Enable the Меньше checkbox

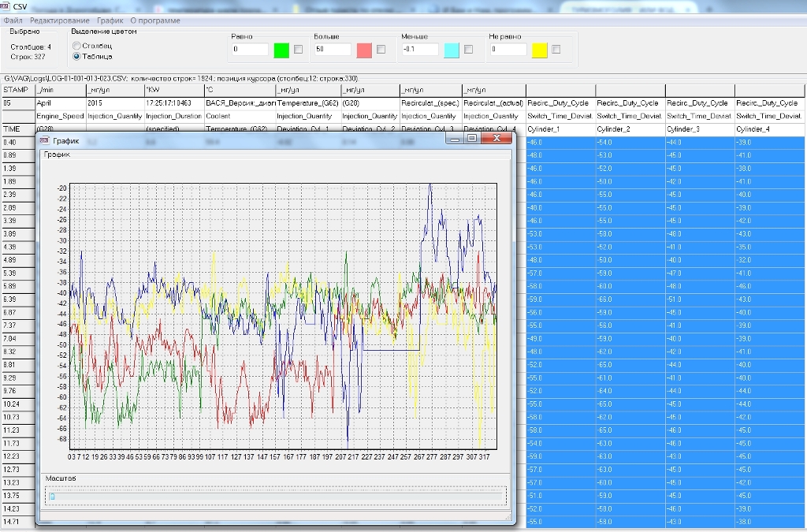point(468,50)
